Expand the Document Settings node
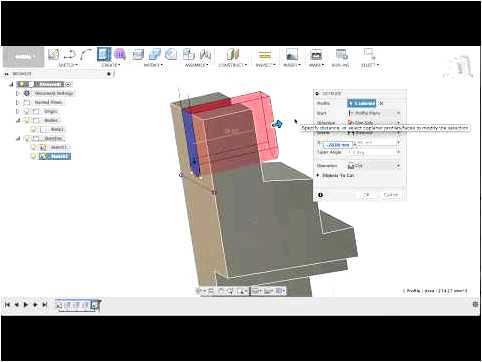 click(x=17, y=93)
